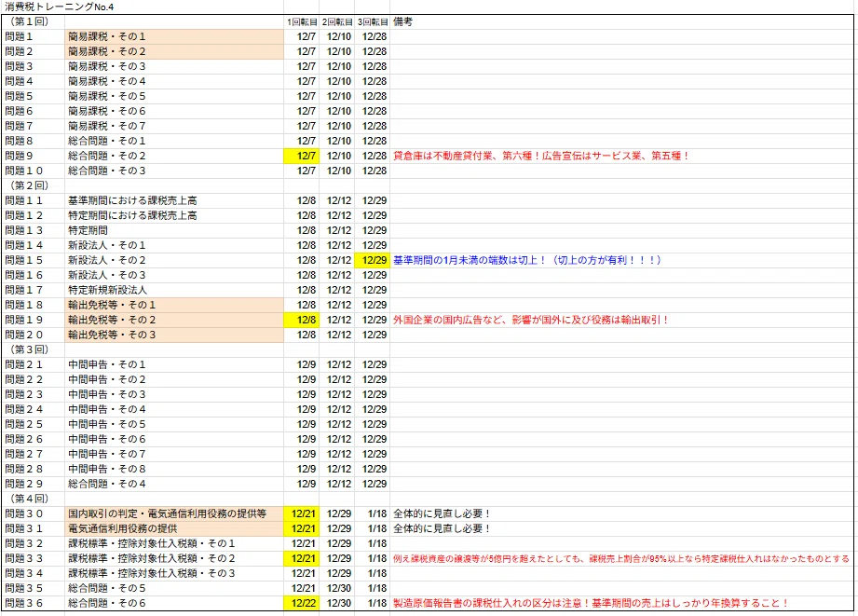This screenshot has width=858, height=616.
Task: Click the blue remark 基準期間の1月未満の端数は切上
Action: pyautogui.click(x=527, y=260)
